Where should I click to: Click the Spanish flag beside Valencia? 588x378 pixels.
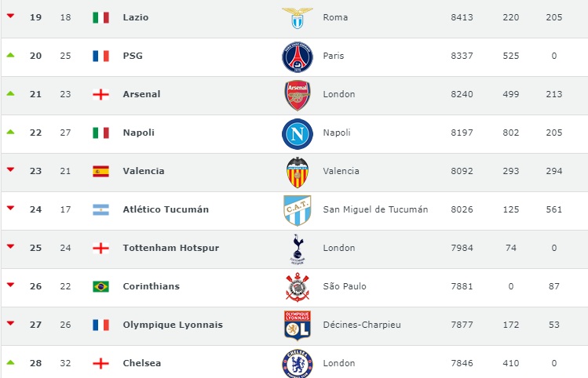point(100,171)
